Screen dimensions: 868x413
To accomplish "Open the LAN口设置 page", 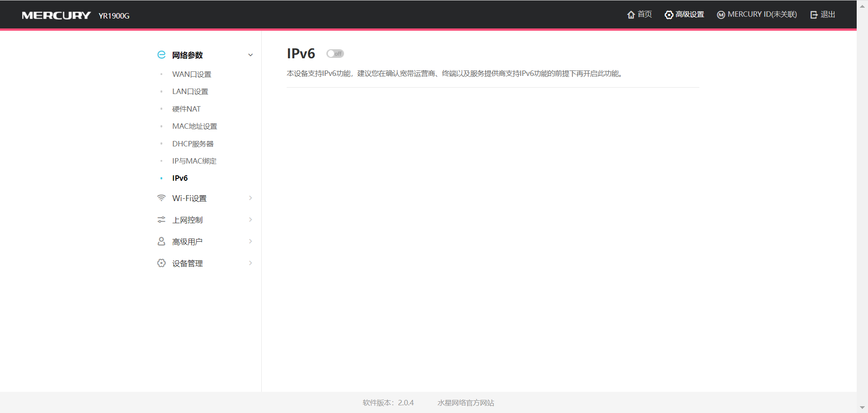I will click(x=190, y=91).
